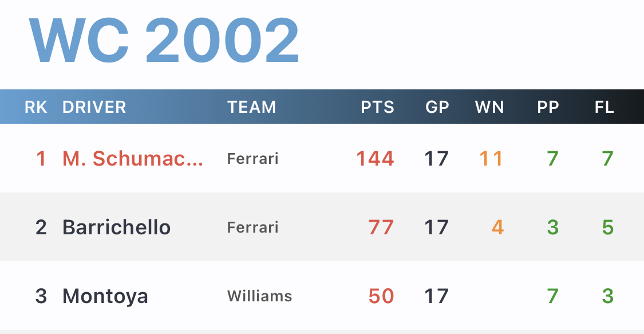Viewport: 644px width, 334px height.
Task: Click the FL column header
Action: [604, 107]
